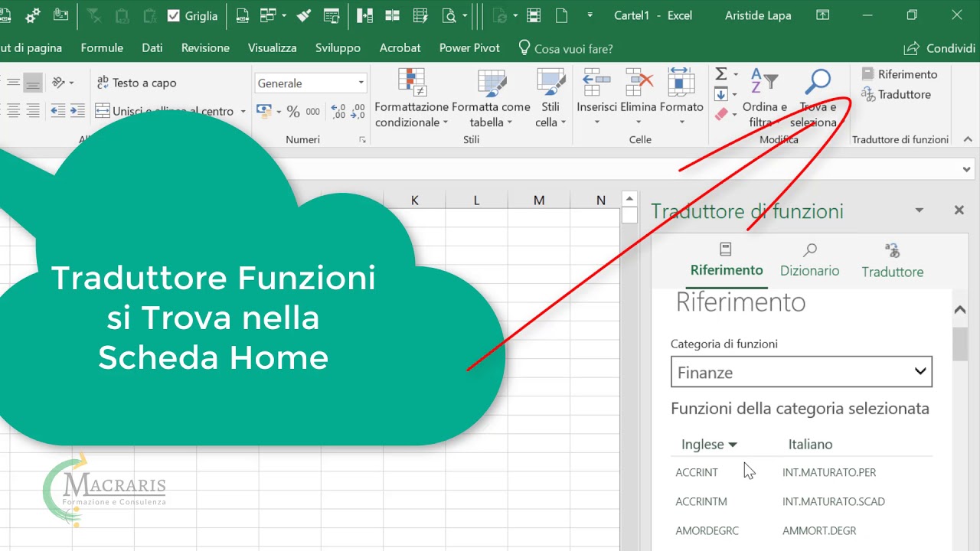Open Categoria di funzioni Finanze dropdown
The width and height of the screenshot is (980, 551).
pos(801,372)
